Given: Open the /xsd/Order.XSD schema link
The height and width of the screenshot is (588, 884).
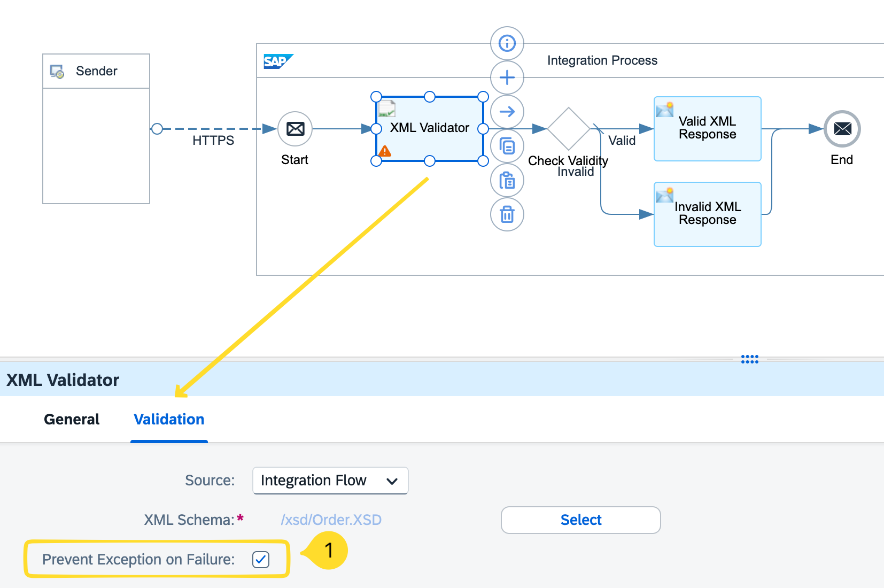Looking at the screenshot, I should click(x=331, y=520).
